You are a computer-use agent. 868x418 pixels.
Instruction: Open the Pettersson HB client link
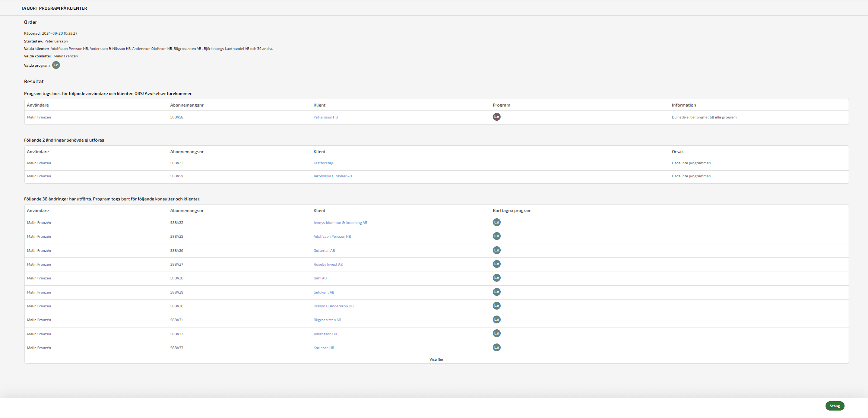(326, 117)
